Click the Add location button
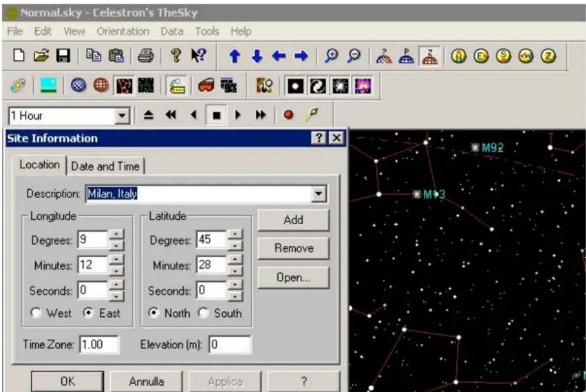The image size is (586, 392). (294, 219)
